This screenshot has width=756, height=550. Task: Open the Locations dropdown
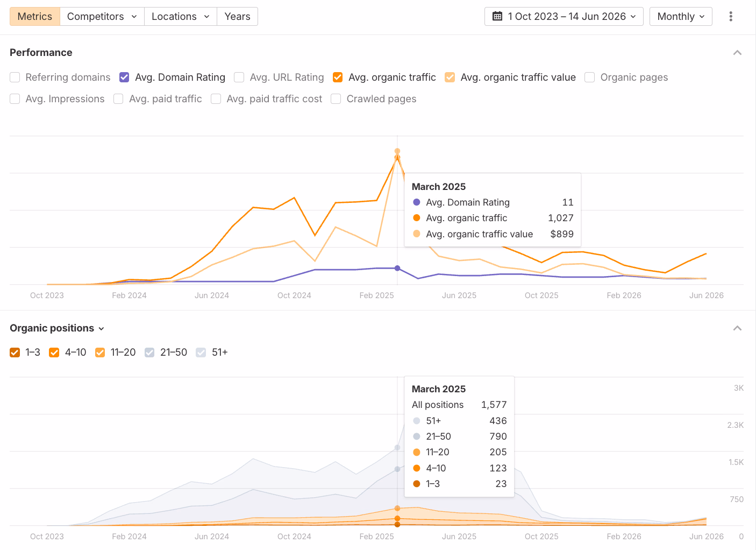(x=181, y=17)
